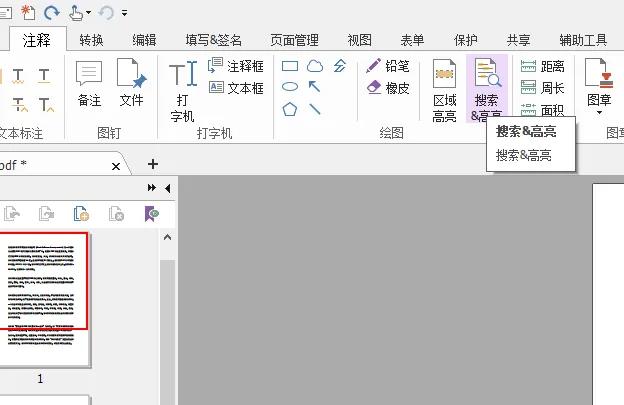This screenshot has height=405, width=624.
Task: Open a new document tab with plus
Action: [x=153, y=164]
